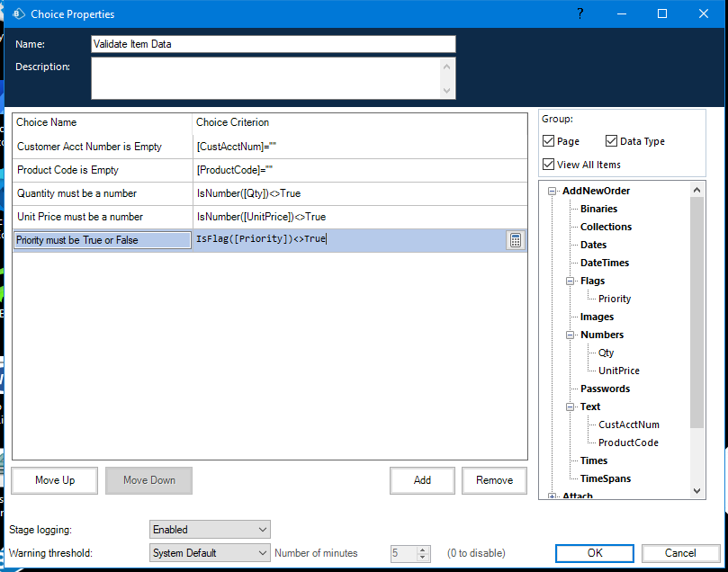Image resolution: width=728 pixels, height=572 pixels.
Task: Collapse the Numbers tree node
Action: [570, 335]
